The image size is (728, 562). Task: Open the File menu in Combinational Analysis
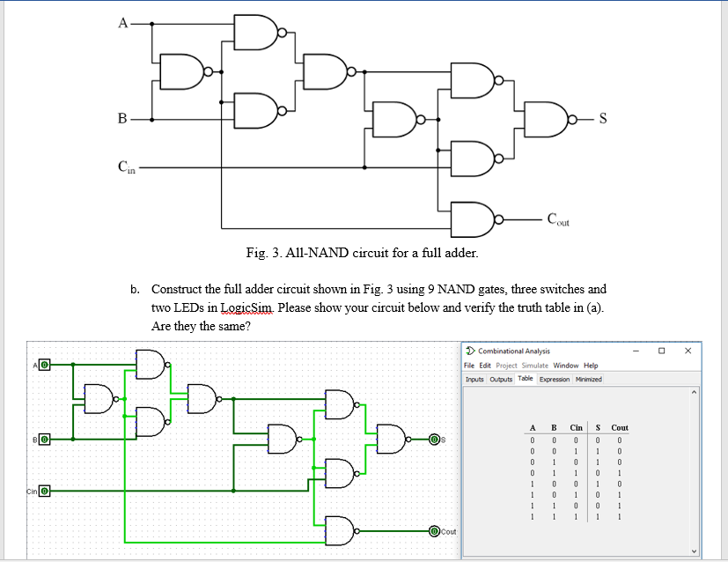pyautogui.click(x=469, y=365)
